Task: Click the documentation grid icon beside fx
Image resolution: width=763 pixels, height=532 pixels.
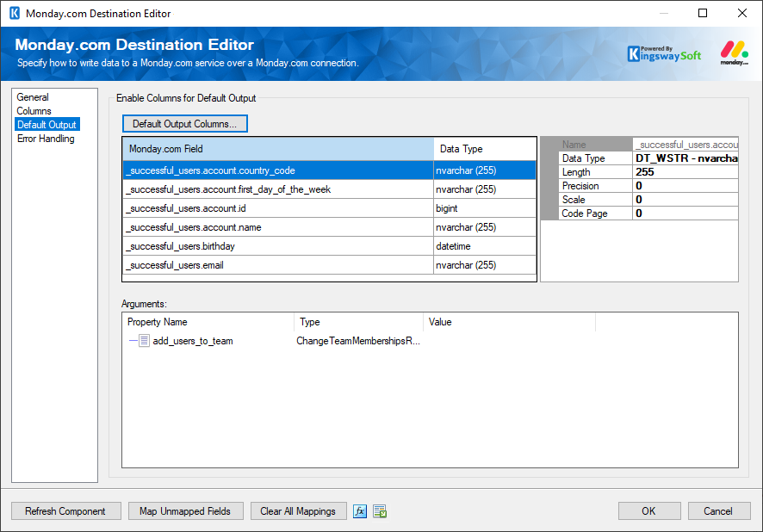Action: pyautogui.click(x=380, y=511)
